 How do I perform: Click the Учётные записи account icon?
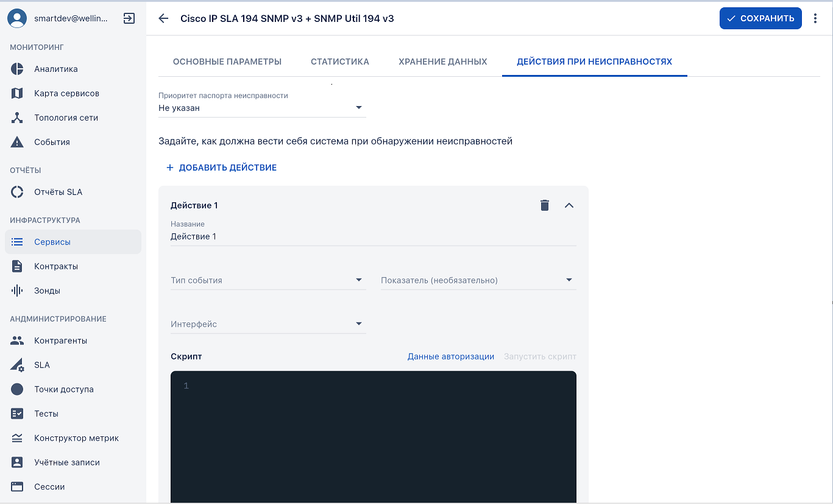point(17,463)
